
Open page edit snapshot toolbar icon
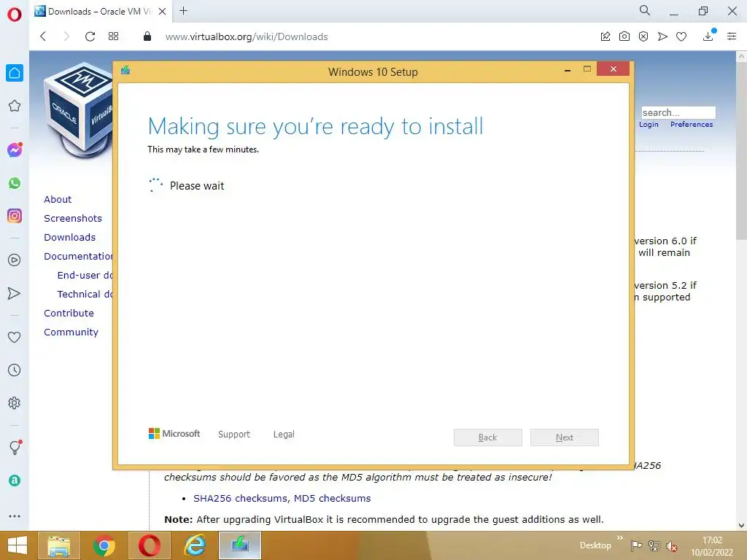(605, 36)
